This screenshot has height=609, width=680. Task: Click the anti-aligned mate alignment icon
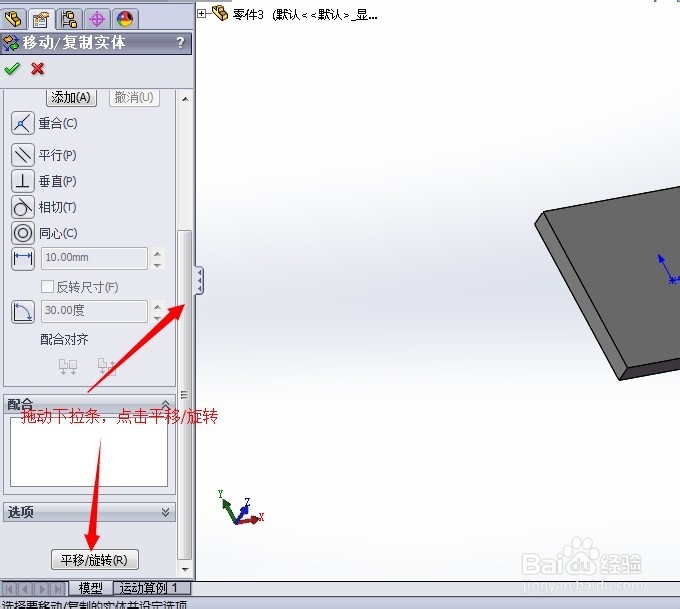point(107,367)
